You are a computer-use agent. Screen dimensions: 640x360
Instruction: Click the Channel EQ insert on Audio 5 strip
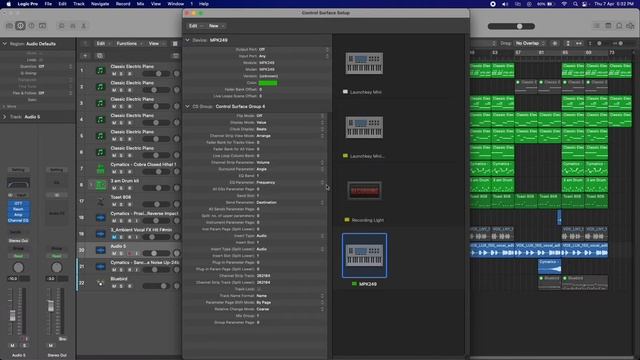tap(18, 221)
